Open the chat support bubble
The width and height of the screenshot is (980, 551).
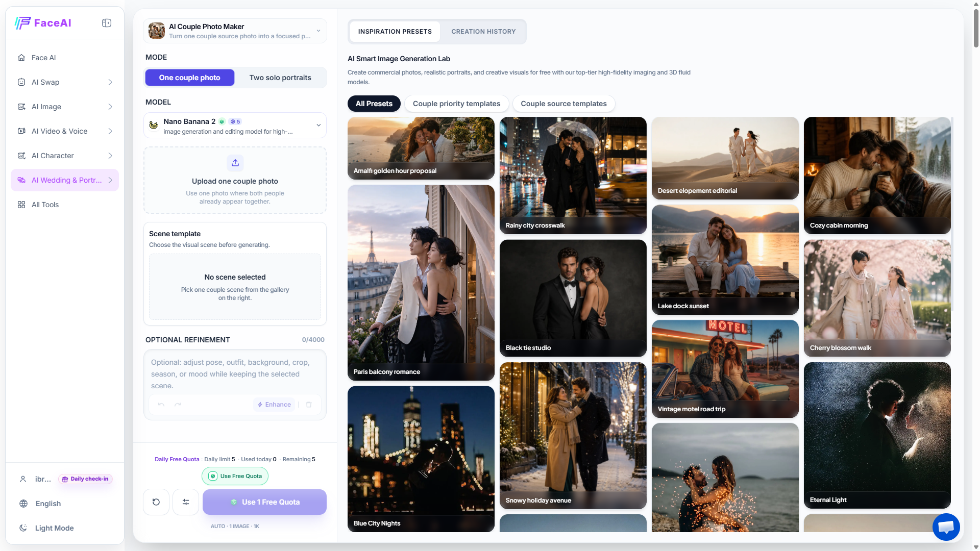[946, 527]
